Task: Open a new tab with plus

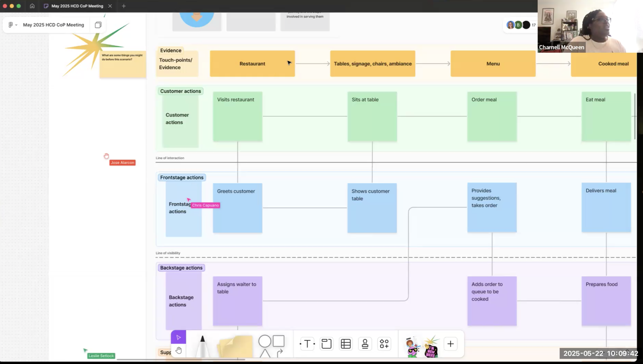Action: pyautogui.click(x=124, y=6)
